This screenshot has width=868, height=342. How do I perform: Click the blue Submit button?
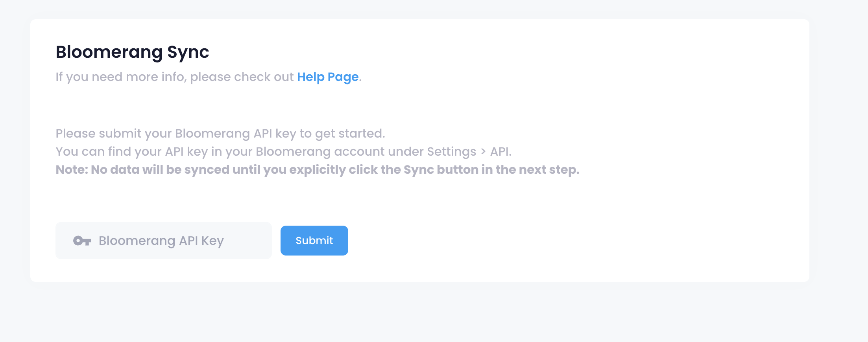click(x=314, y=241)
